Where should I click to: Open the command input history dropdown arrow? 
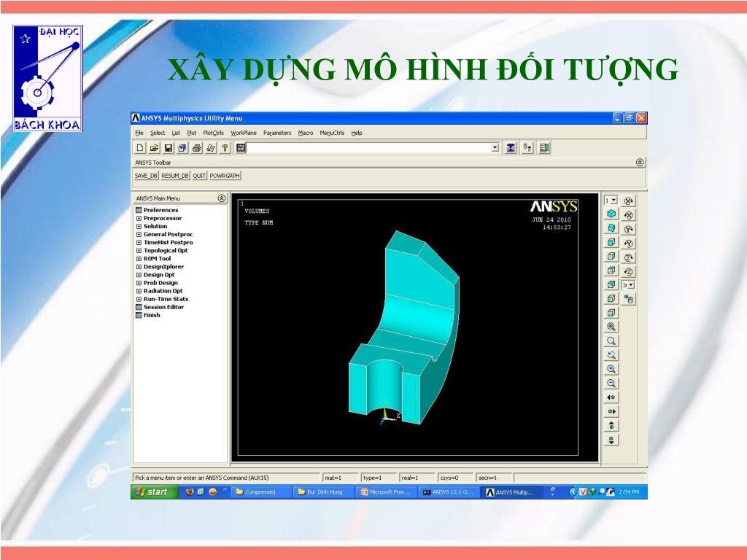[x=495, y=148]
